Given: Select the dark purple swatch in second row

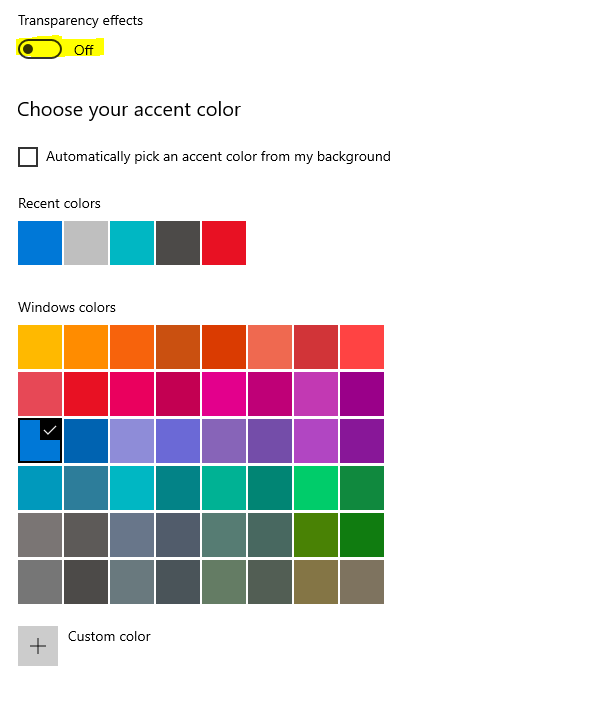Looking at the screenshot, I should [x=362, y=394].
